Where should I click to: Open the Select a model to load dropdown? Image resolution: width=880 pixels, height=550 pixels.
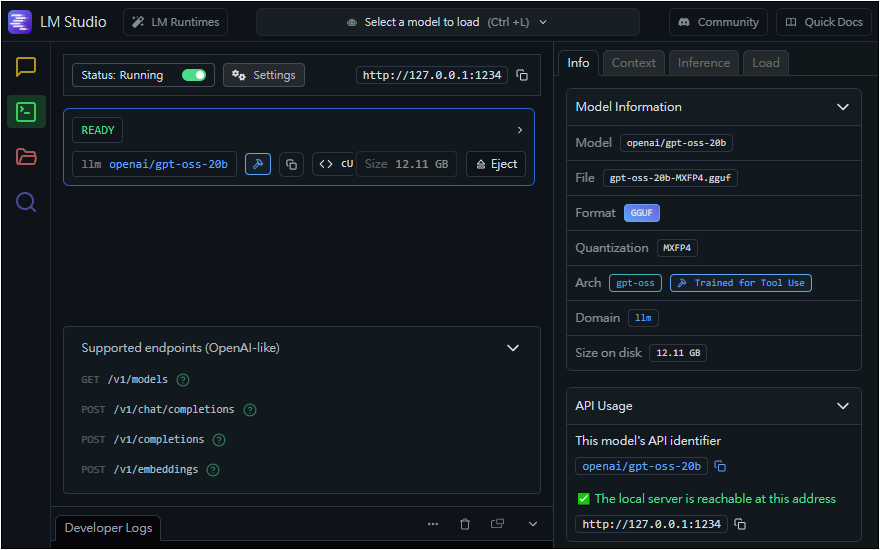447,22
